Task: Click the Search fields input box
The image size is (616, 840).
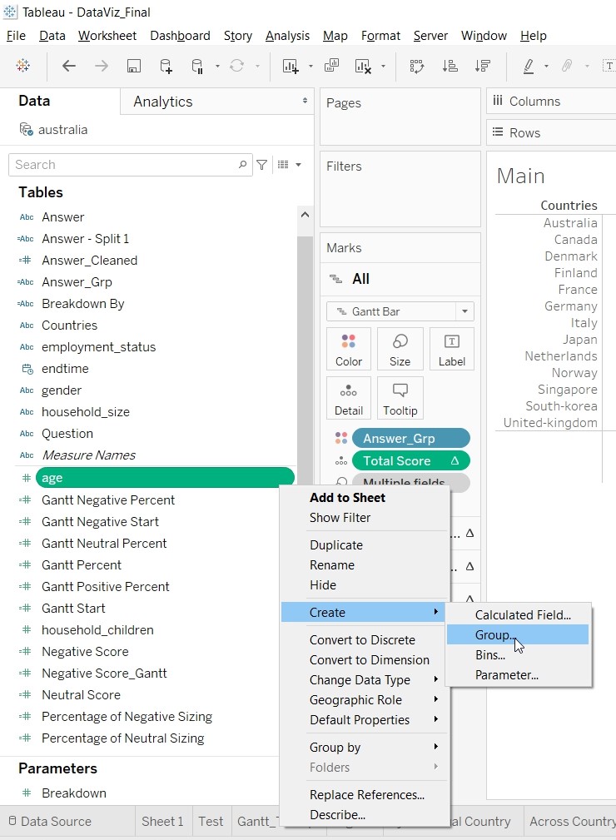Action: (x=125, y=165)
